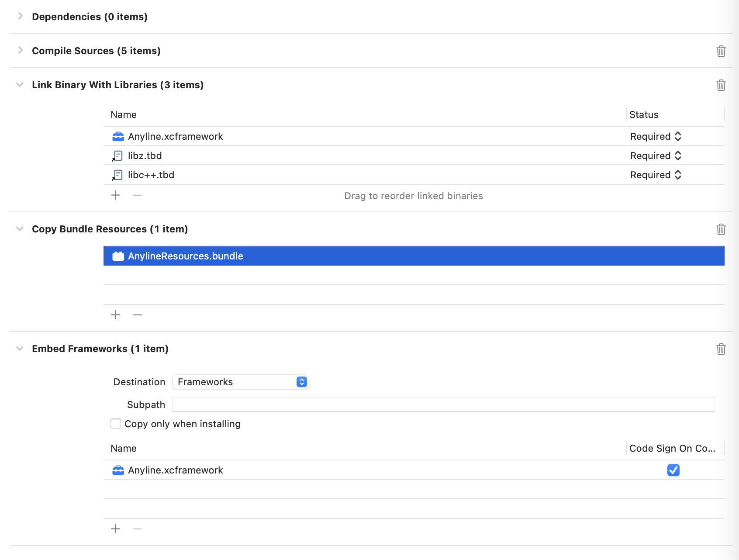Change Required status for libz.tbd
This screenshot has width=739, height=560.
[677, 156]
